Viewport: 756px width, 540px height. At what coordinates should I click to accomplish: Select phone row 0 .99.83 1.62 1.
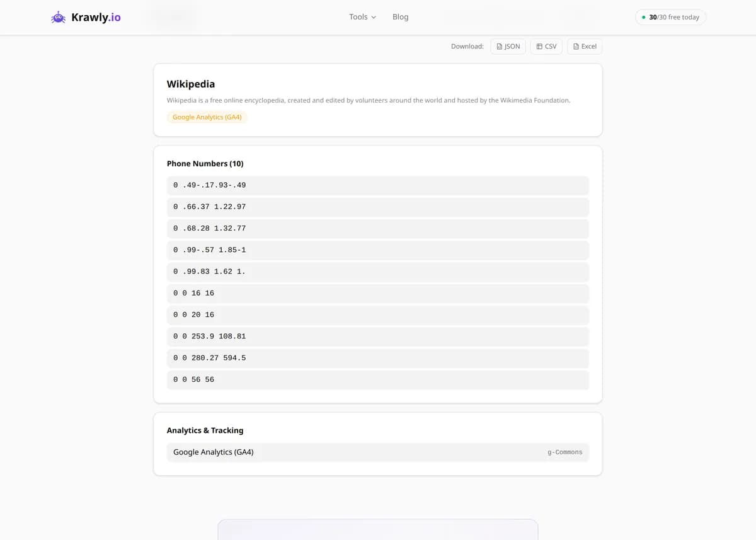378,272
